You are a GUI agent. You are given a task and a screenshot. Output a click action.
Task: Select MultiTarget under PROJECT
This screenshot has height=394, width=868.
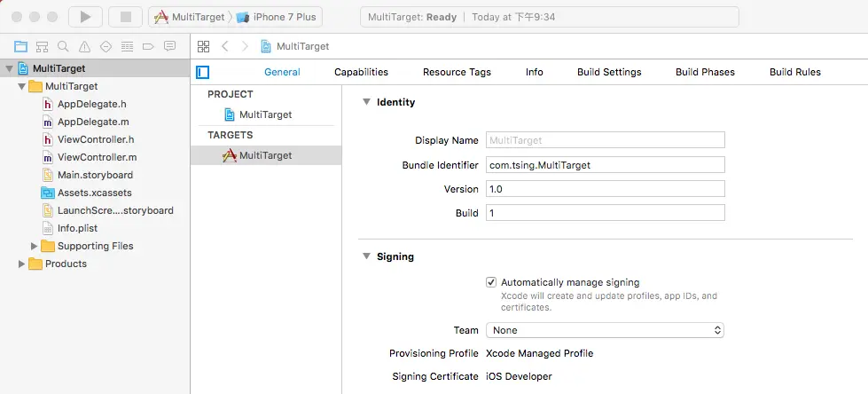[265, 114]
